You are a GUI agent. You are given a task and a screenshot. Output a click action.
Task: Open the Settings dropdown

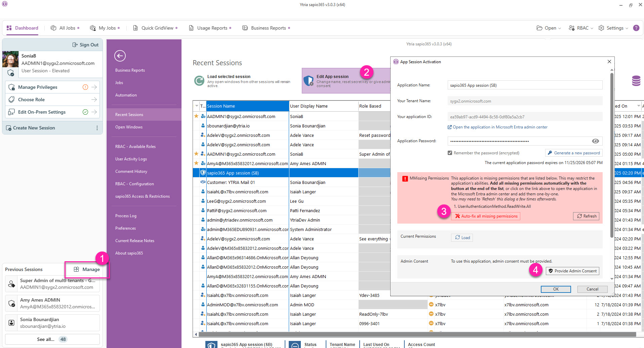click(x=613, y=28)
